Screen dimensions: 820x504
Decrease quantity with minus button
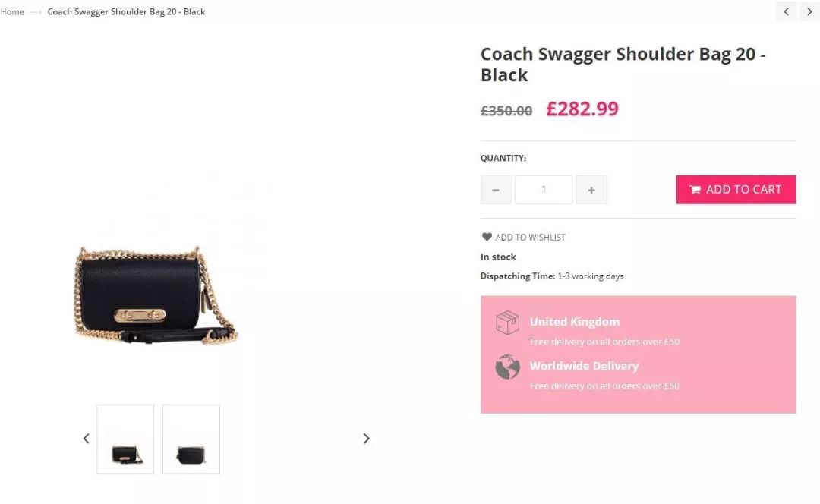coord(496,190)
